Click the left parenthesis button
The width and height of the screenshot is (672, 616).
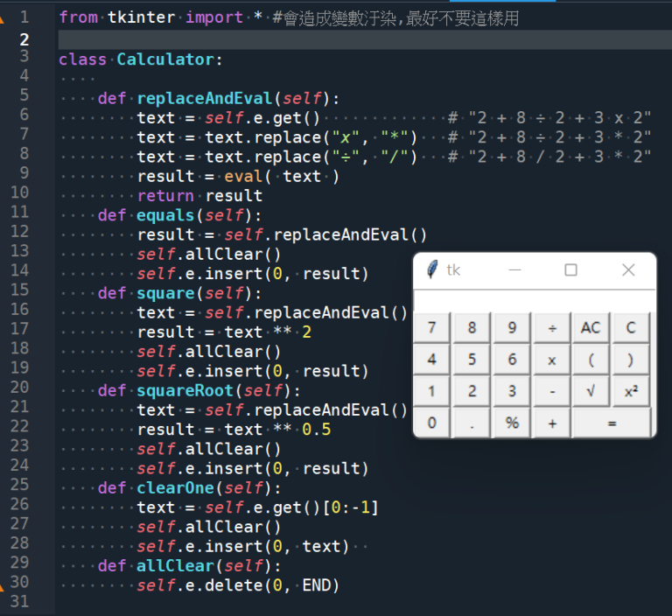591,360
